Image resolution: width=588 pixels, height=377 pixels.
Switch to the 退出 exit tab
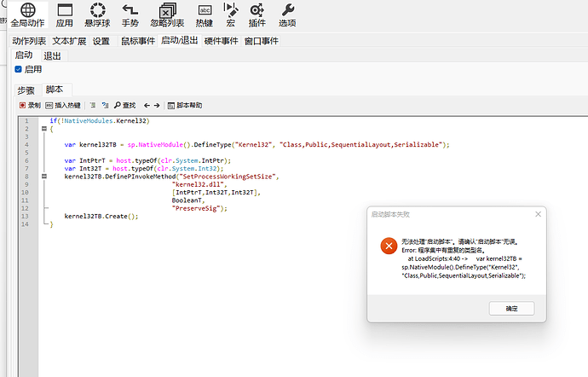[52, 55]
